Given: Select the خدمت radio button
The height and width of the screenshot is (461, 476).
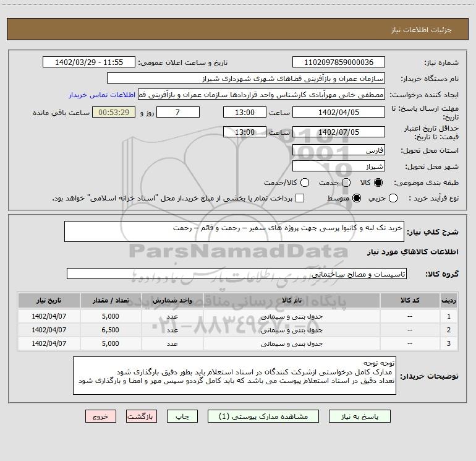Looking at the screenshot, I should pos(346,183).
